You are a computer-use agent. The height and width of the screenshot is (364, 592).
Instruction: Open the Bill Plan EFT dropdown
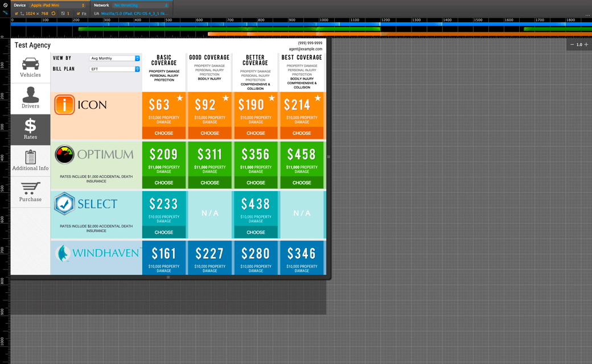(x=114, y=69)
